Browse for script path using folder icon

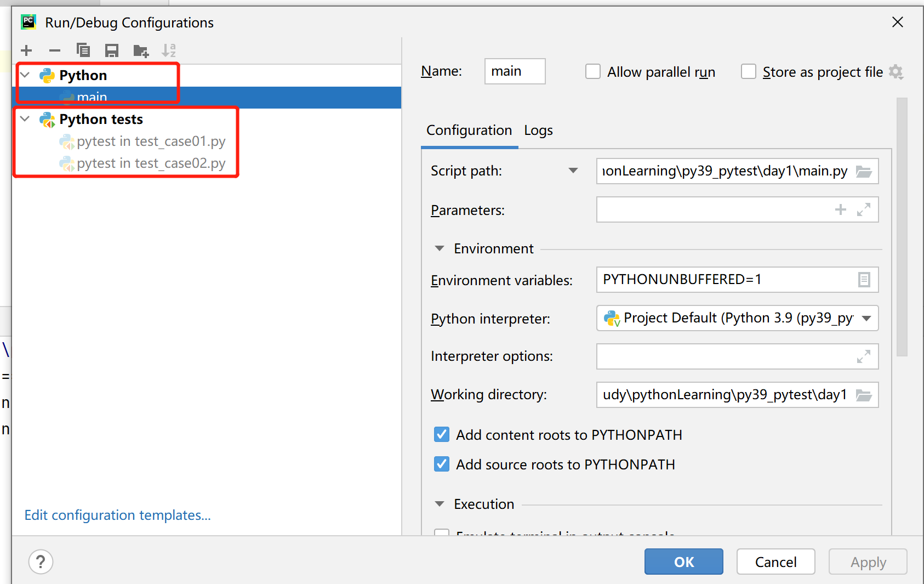pyautogui.click(x=864, y=172)
